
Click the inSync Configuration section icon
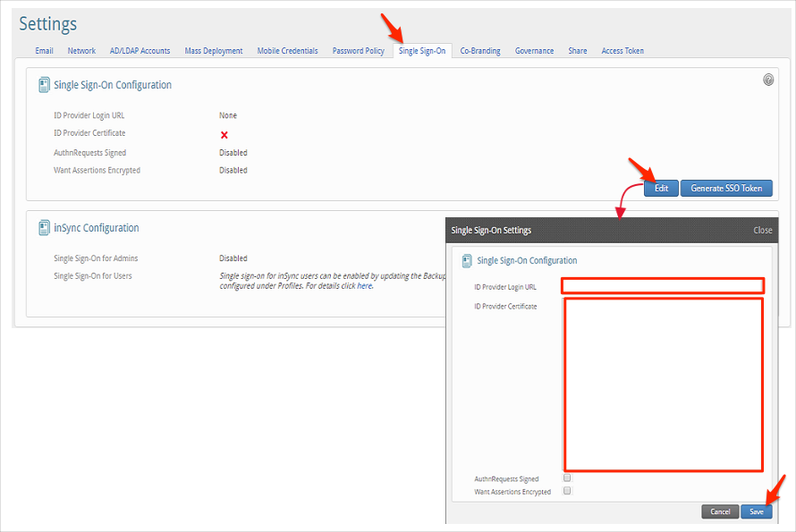point(44,228)
